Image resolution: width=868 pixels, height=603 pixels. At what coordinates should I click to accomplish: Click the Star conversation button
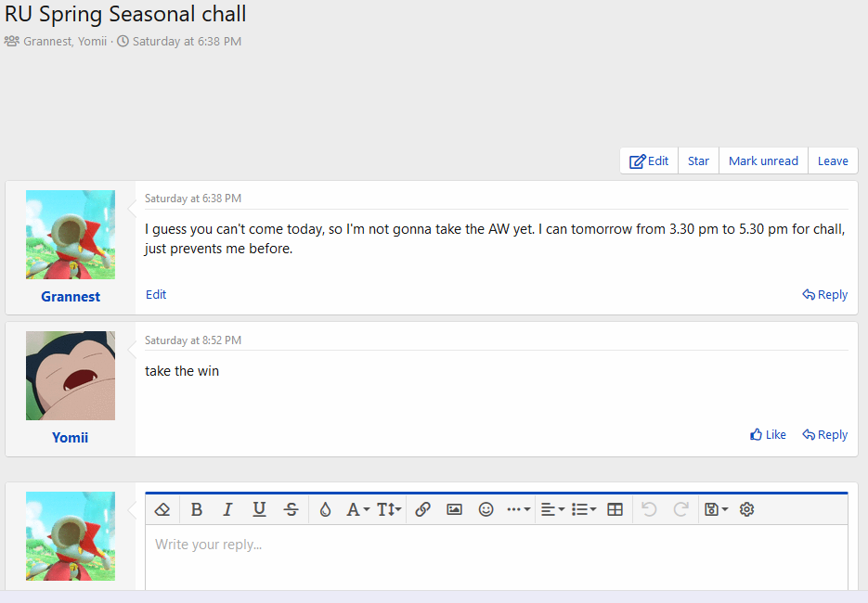click(x=698, y=161)
